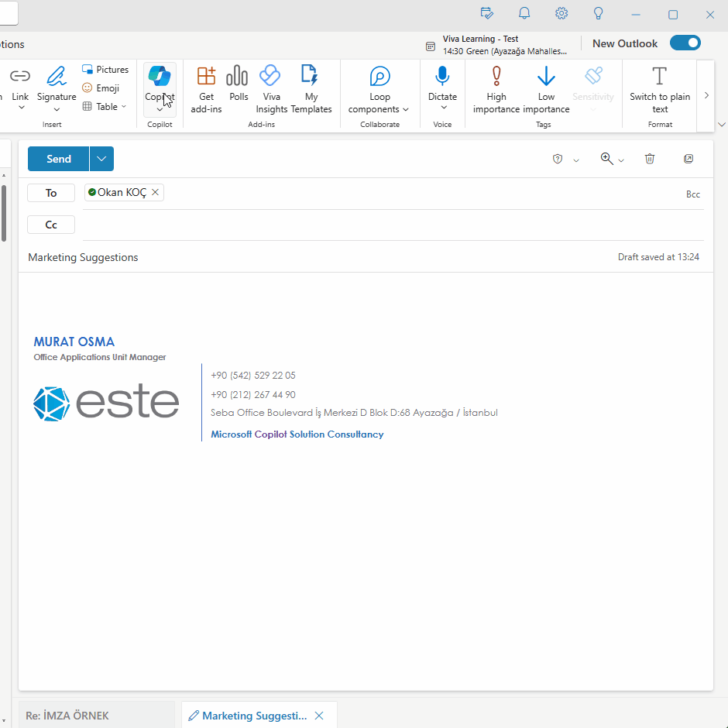Click phone number +90 (212) 267 44 90
This screenshot has width=728, height=728.
click(253, 395)
